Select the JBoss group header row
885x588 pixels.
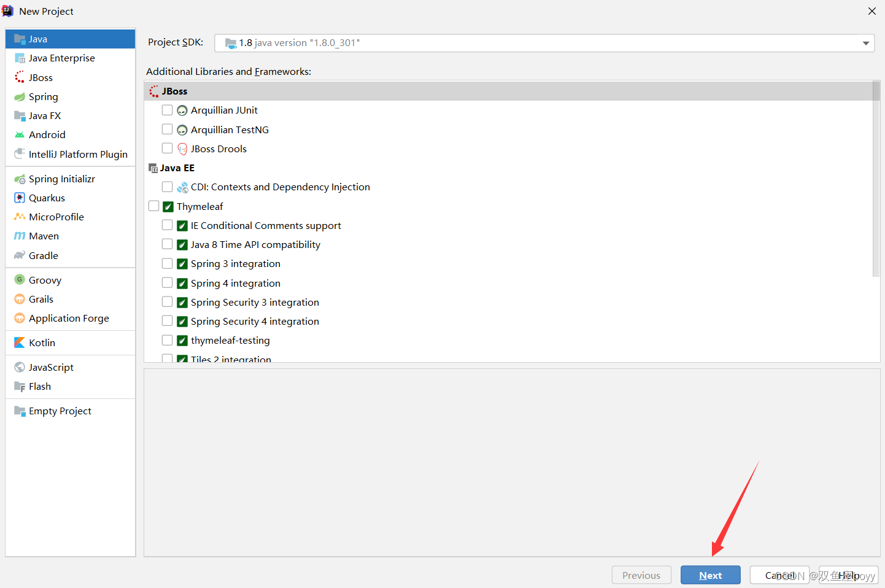(508, 91)
